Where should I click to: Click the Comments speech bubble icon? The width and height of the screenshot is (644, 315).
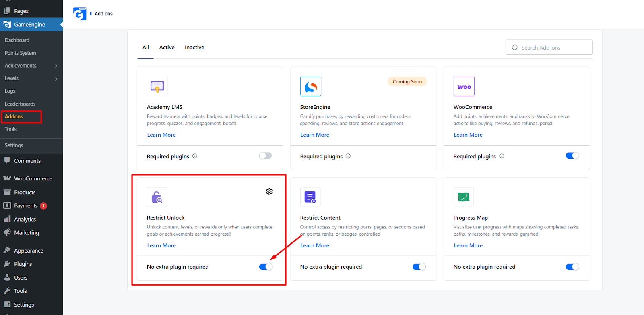7,160
